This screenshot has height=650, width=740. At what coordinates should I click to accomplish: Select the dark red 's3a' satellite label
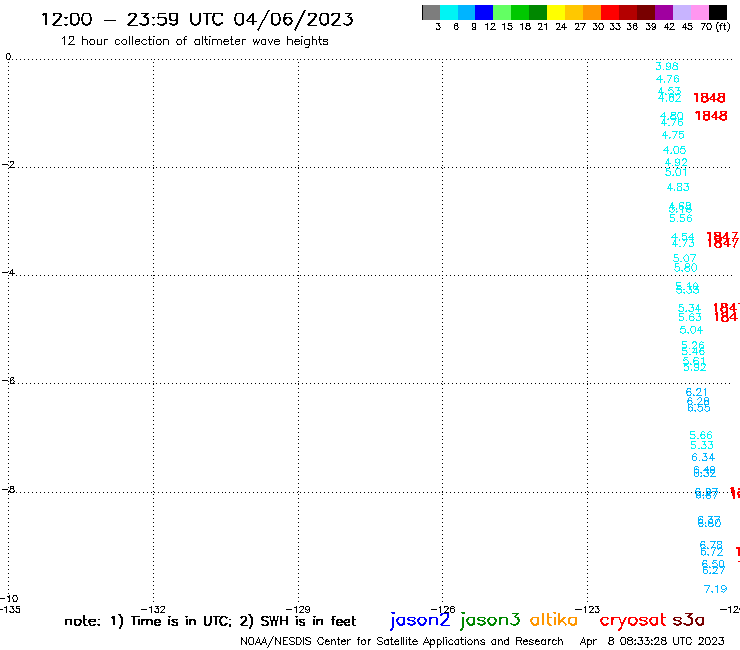click(x=688, y=620)
